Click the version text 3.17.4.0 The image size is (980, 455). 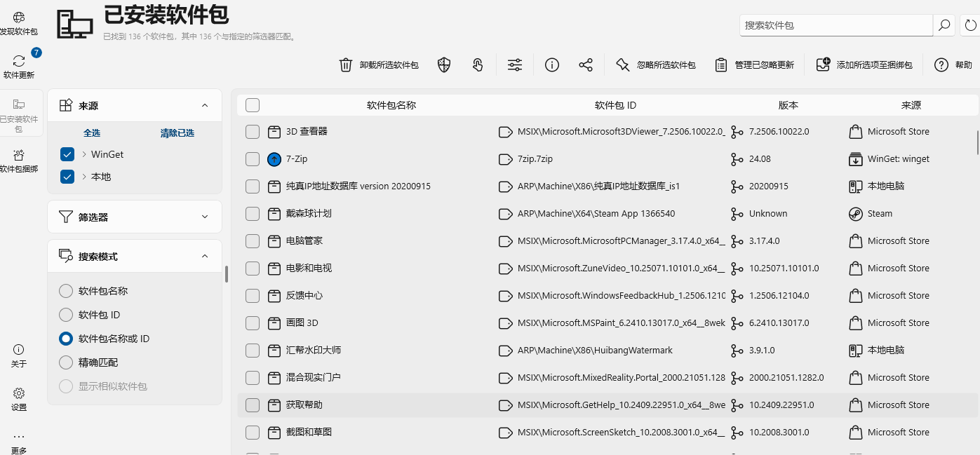click(x=764, y=240)
